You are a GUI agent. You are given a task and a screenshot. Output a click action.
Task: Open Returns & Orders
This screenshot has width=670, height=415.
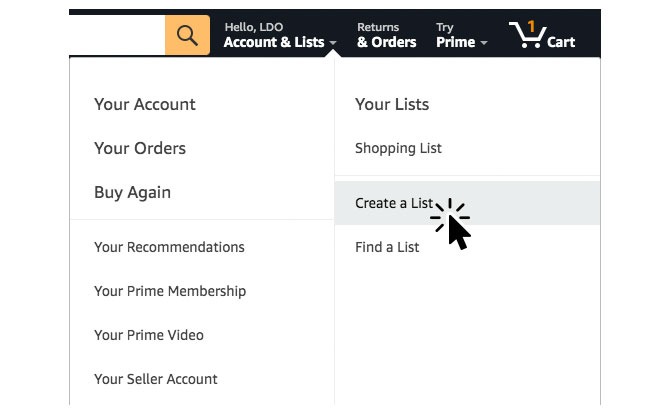(386, 35)
